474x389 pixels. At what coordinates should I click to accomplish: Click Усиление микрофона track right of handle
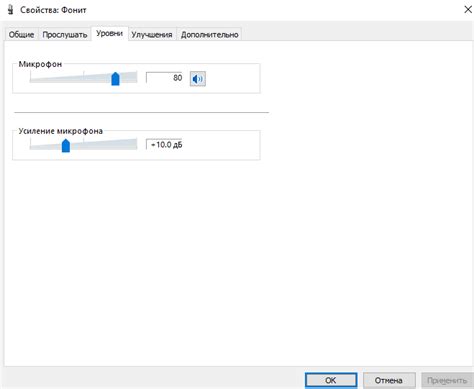coord(104,145)
